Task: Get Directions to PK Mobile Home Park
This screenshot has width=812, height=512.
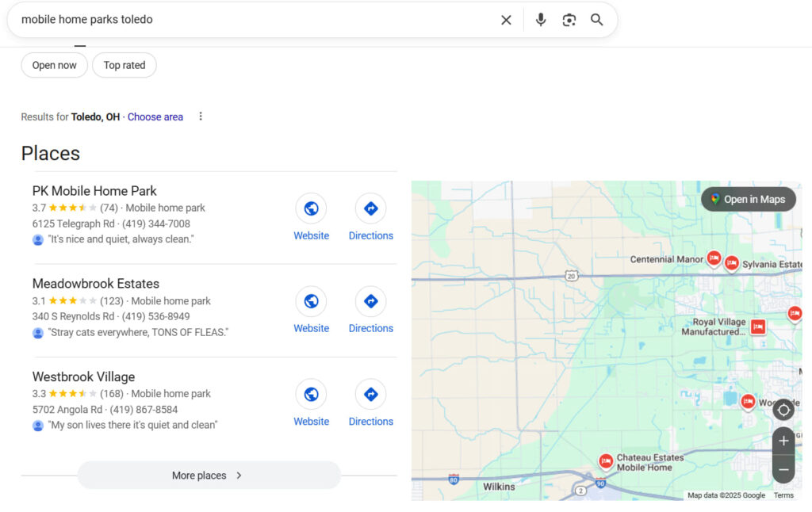Action: pyautogui.click(x=370, y=208)
